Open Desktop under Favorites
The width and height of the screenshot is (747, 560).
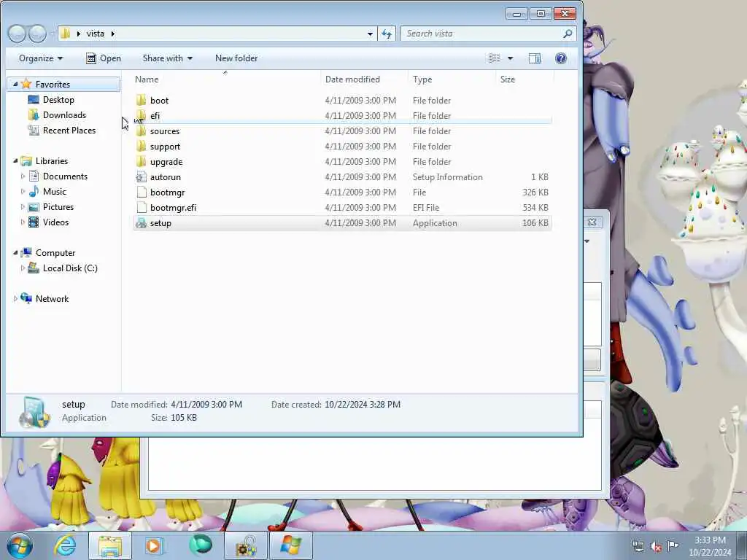pyautogui.click(x=58, y=99)
